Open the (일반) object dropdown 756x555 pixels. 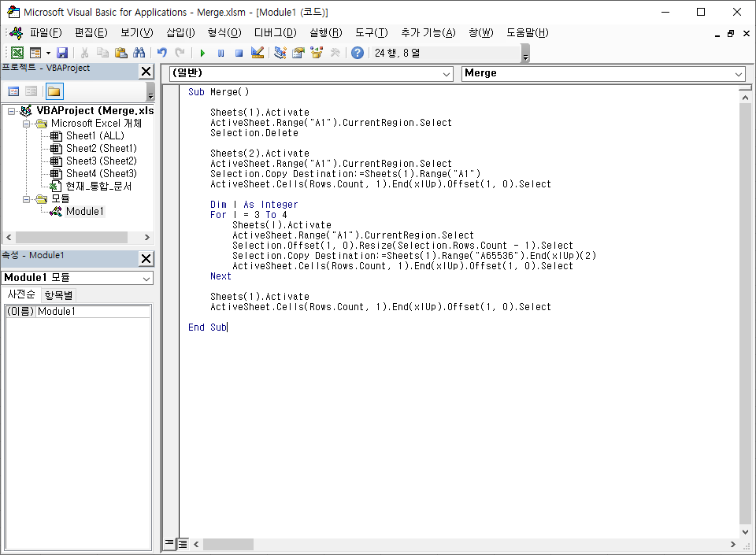(446, 74)
